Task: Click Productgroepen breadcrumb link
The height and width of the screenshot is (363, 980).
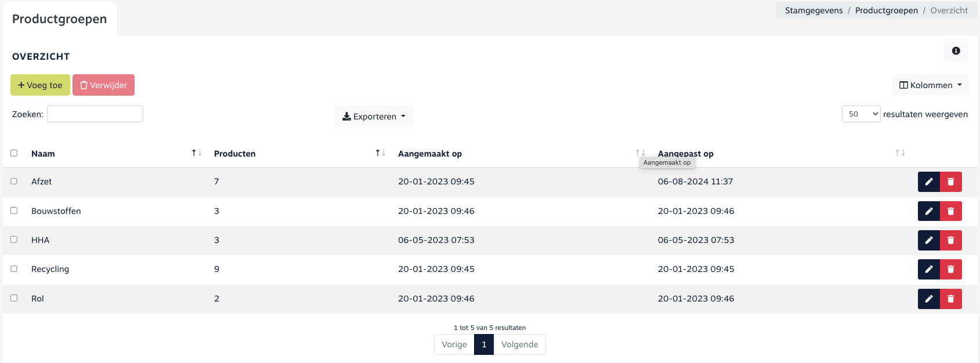Action: 886,10
